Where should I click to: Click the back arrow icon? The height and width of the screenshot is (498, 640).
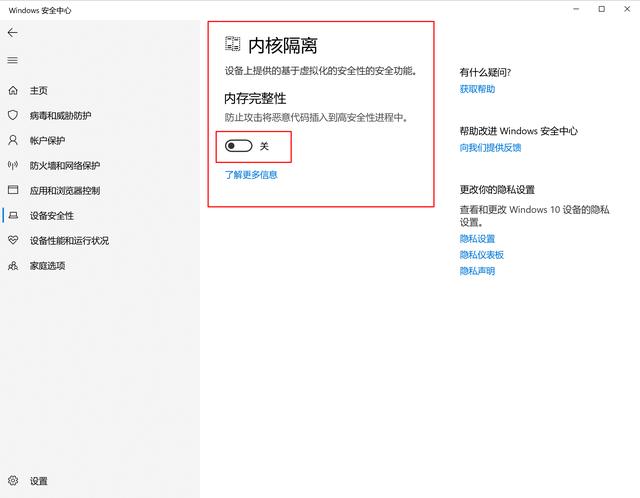coord(13,33)
